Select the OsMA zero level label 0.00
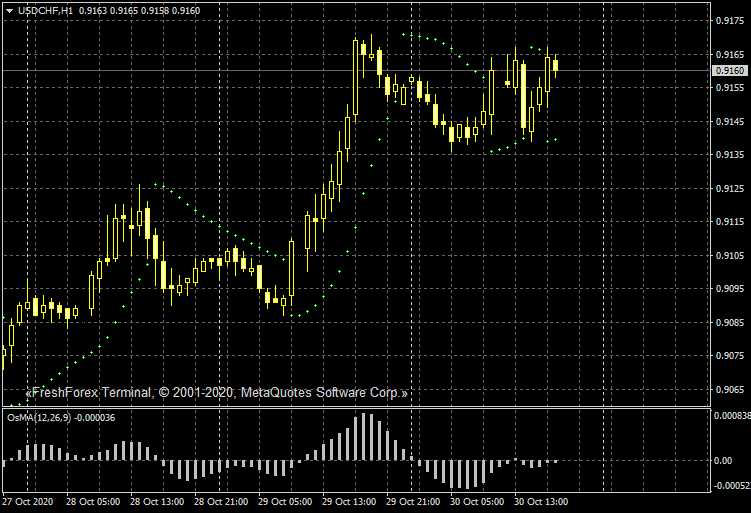751x513 pixels. tap(723, 460)
